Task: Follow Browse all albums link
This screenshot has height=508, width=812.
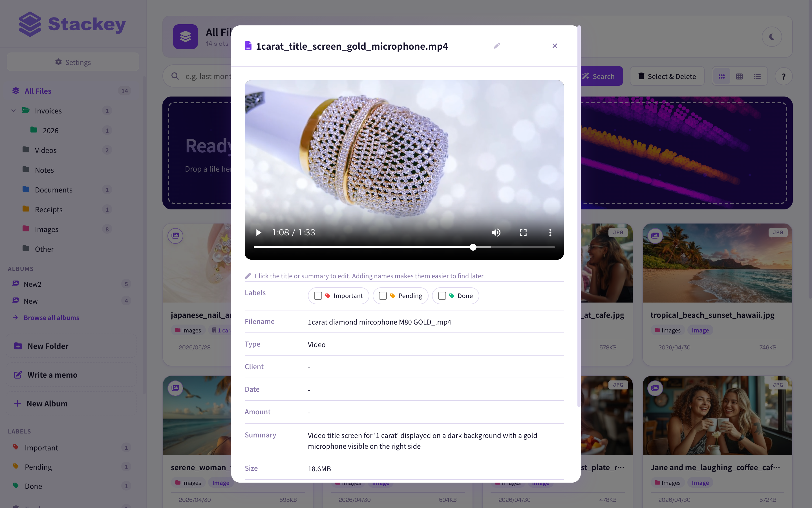Action: [x=51, y=317]
